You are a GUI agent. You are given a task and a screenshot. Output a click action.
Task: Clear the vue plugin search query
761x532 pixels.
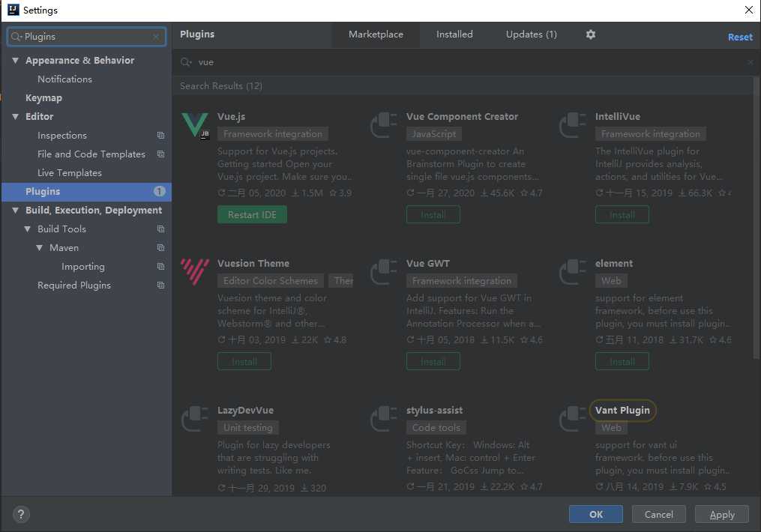point(751,62)
